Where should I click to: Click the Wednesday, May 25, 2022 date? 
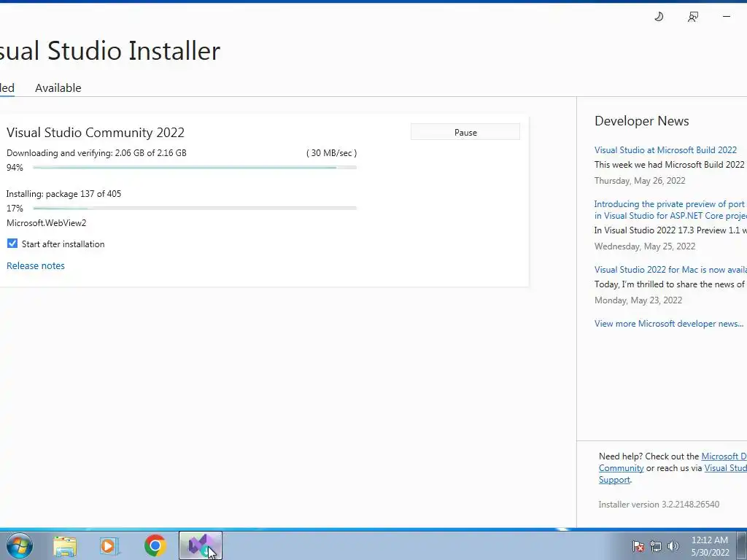(x=645, y=246)
